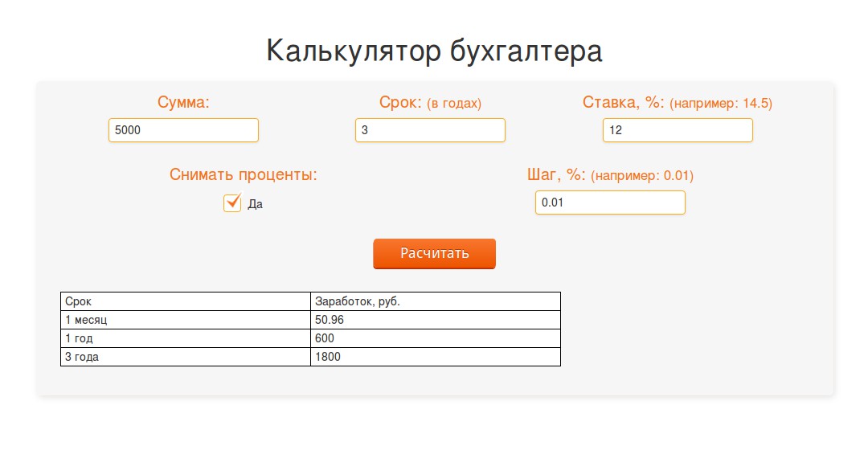The width and height of the screenshot is (868, 450).
Task: Click the Калькулятор бухгалтера heading
Action: 434,51
